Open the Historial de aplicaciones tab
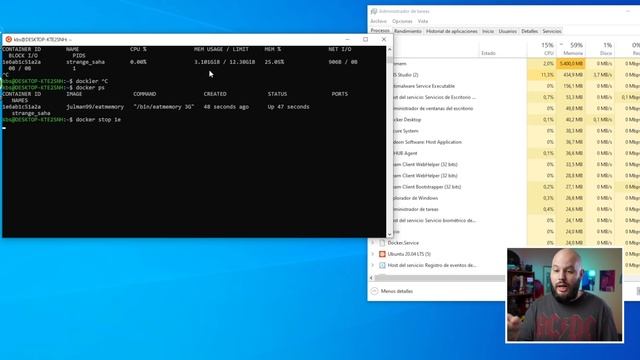 click(x=451, y=31)
